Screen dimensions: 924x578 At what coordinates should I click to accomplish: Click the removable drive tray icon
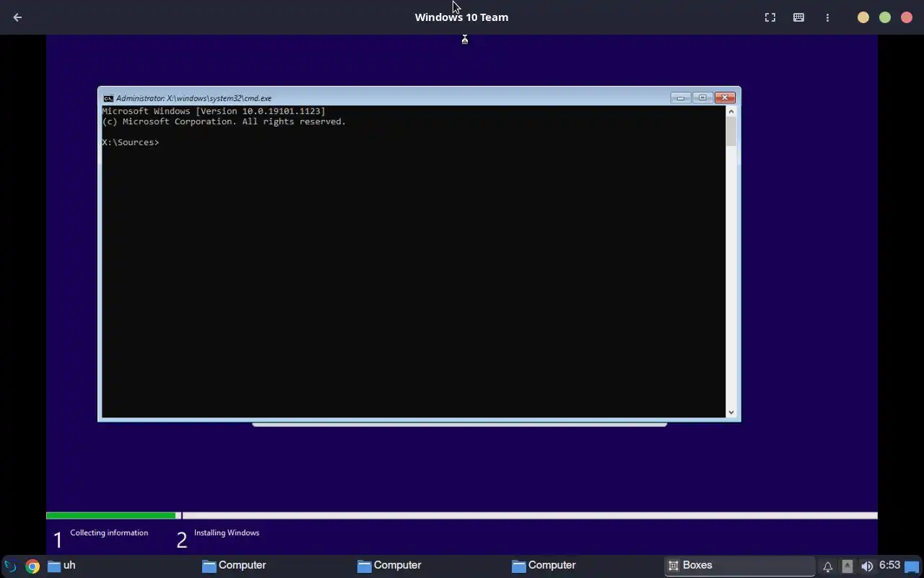tap(847, 566)
